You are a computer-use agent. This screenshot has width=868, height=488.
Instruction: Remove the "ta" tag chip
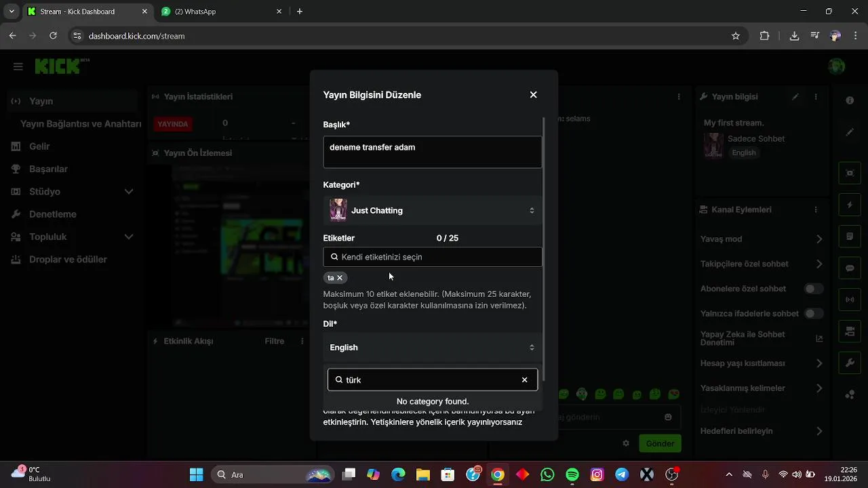340,278
